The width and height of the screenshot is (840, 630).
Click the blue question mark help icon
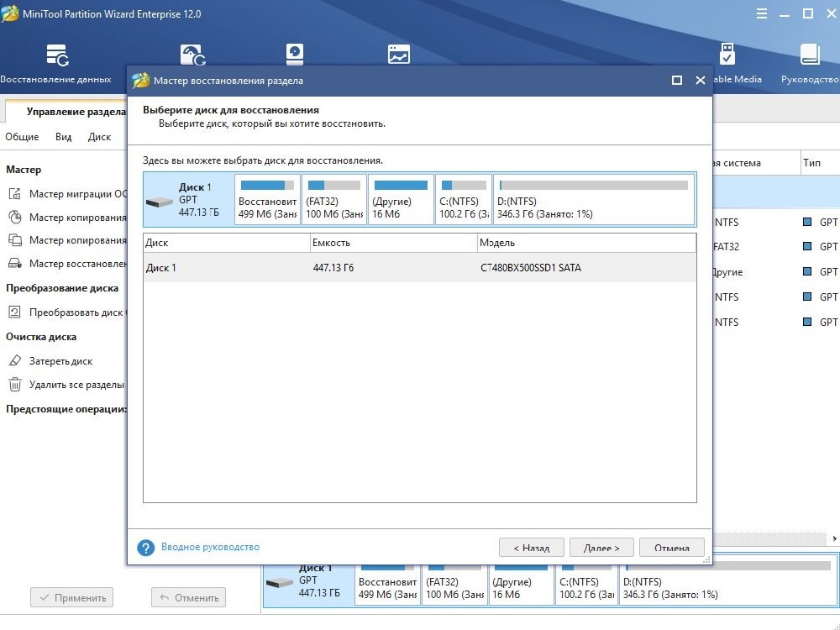click(x=145, y=548)
